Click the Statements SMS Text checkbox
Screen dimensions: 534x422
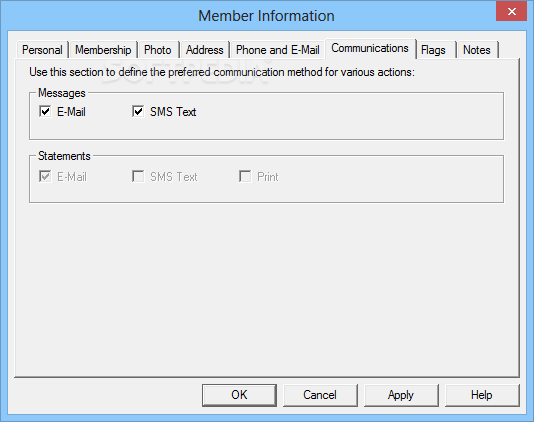[138, 176]
